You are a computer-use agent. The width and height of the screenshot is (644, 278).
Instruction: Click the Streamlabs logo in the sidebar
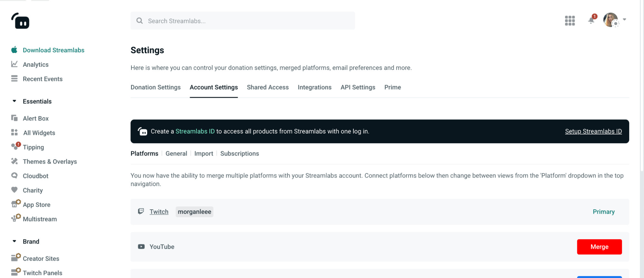point(20,21)
